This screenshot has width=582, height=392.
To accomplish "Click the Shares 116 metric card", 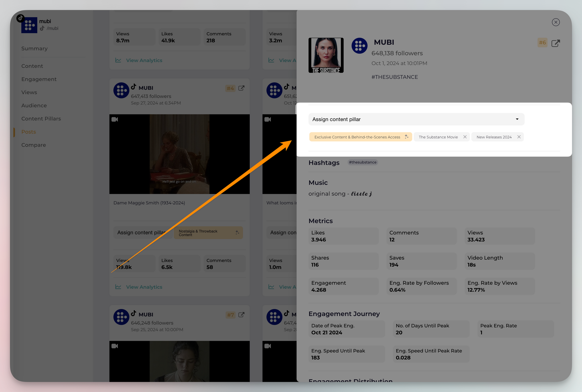I will click(x=344, y=261).
